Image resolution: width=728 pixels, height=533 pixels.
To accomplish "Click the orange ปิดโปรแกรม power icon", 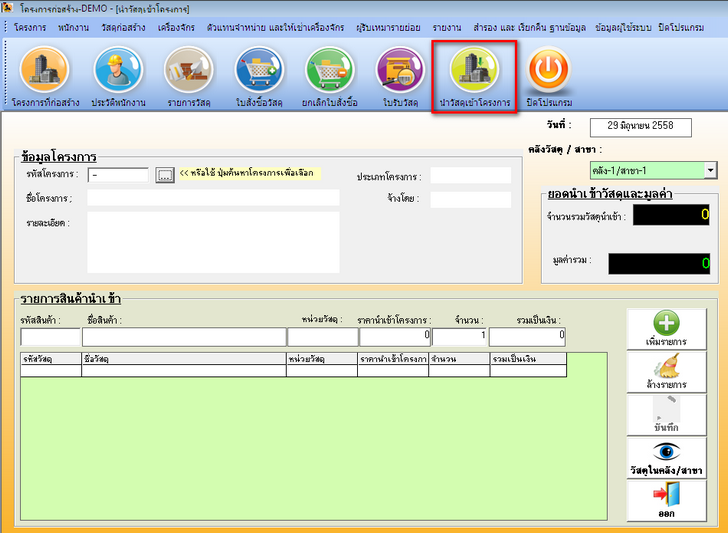I will pyautogui.click(x=549, y=70).
